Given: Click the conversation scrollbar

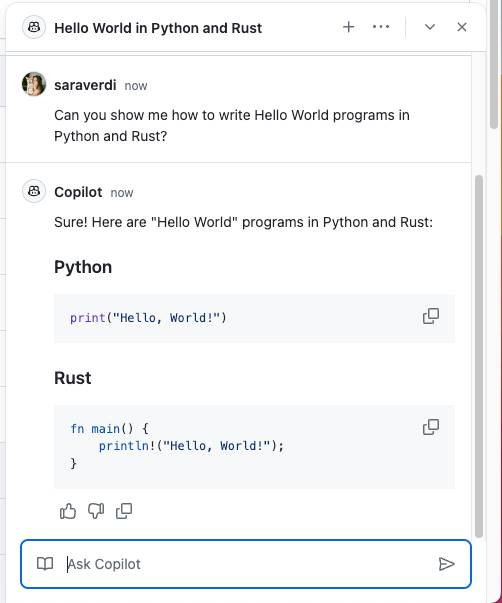Looking at the screenshot, I should point(479,356).
